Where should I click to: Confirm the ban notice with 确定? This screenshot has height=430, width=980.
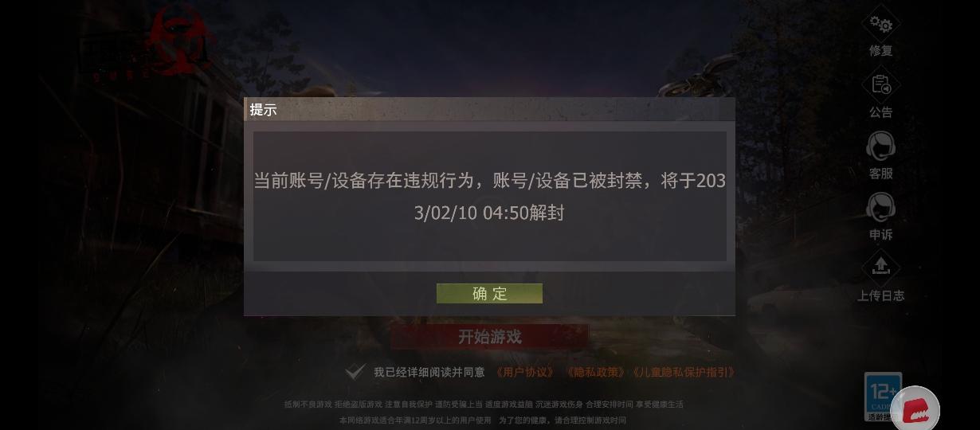(489, 294)
